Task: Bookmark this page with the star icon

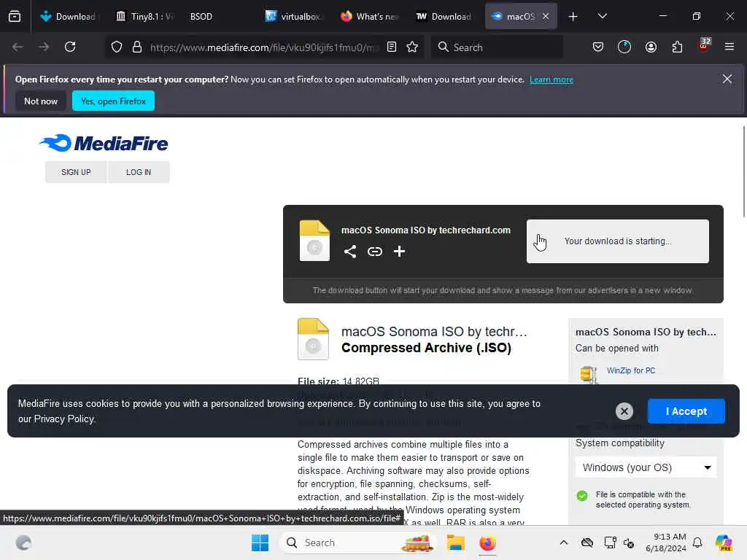Action: [x=413, y=47]
